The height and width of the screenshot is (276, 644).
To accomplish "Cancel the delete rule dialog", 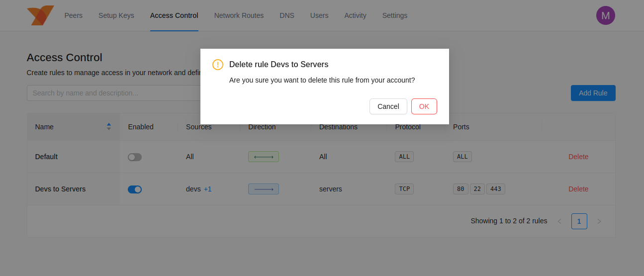I will click(388, 106).
